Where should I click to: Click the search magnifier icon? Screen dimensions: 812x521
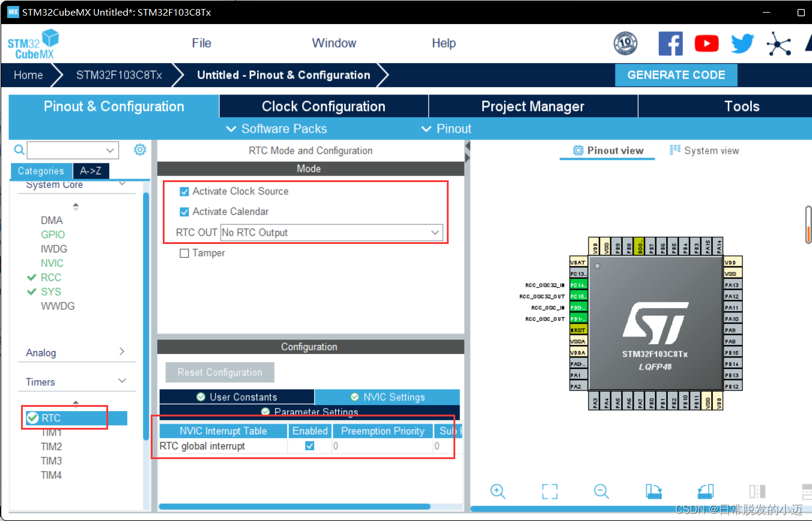click(19, 150)
